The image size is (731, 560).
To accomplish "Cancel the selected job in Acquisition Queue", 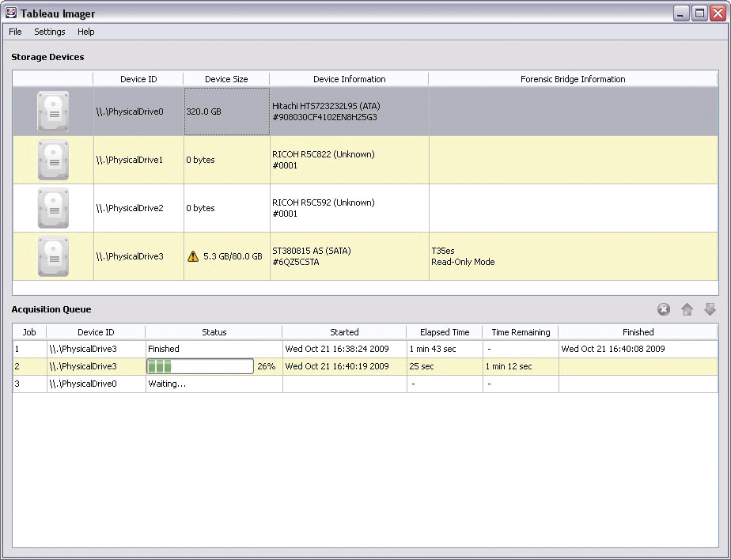I will click(x=664, y=309).
